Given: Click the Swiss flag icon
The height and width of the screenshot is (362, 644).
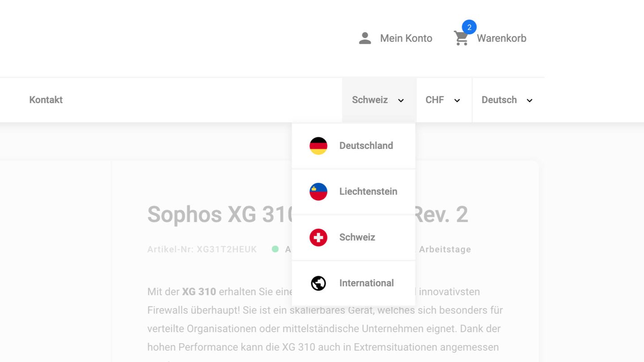Looking at the screenshot, I should pos(318,237).
